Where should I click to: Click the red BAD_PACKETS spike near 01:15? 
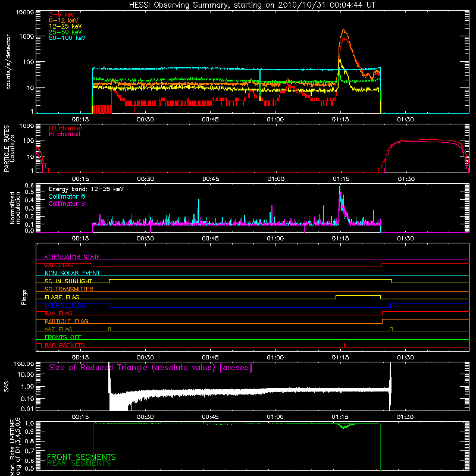(345, 345)
